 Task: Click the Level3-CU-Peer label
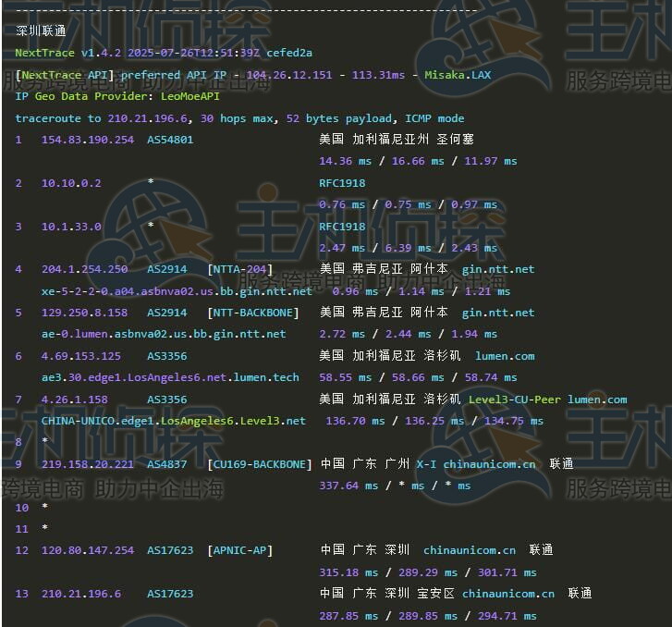tap(515, 400)
